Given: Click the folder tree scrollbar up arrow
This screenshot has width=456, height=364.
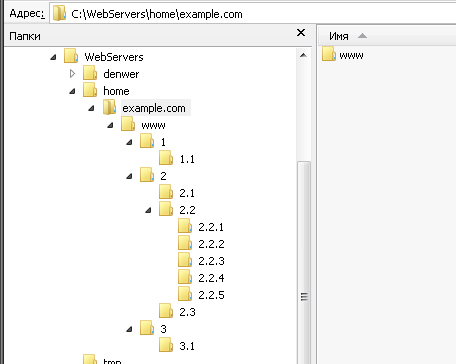Looking at the screenshot, I should [303, 55].
